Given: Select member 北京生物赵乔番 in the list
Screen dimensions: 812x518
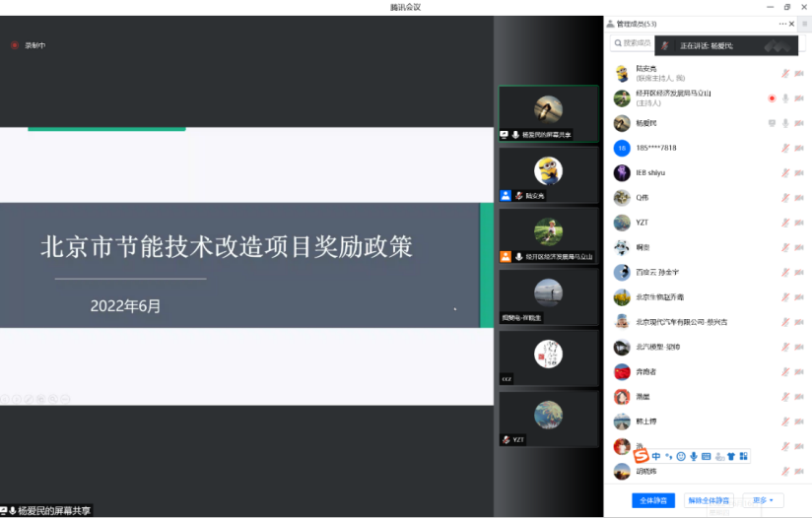Looking at the screenshot, I should pos(708,297).
